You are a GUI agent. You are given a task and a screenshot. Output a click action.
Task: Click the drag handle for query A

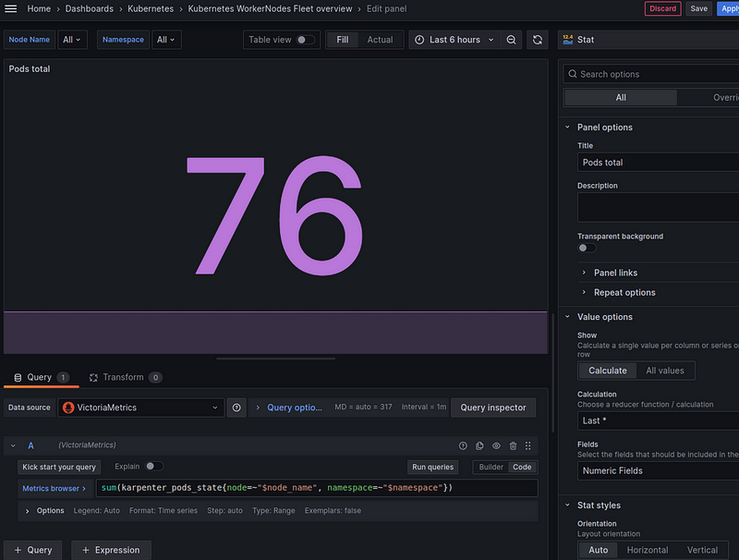tap(528, 445)
